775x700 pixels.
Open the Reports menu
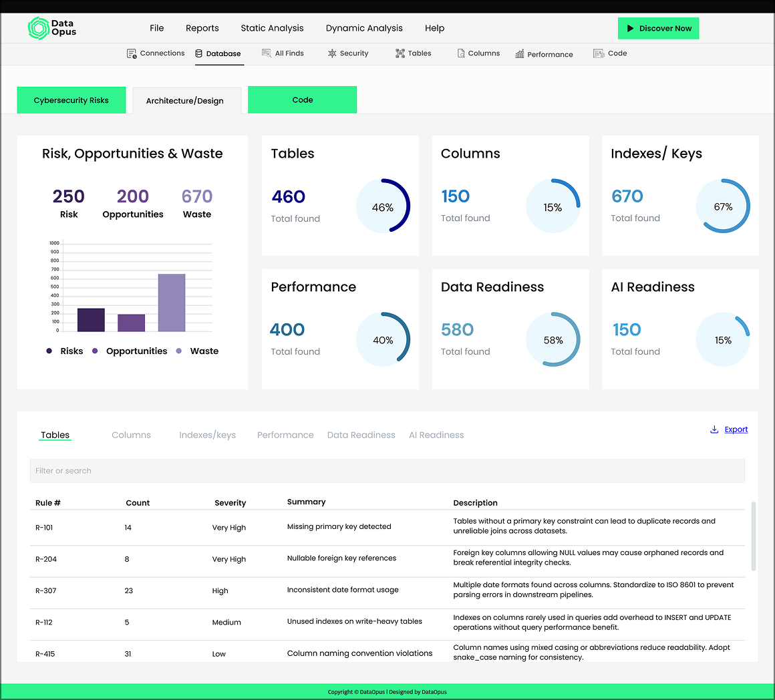(x=202, y=28)
